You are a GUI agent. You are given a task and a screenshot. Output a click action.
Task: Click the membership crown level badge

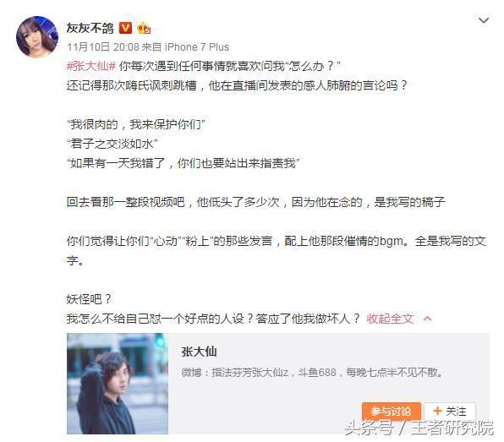[x=144, y=29]
